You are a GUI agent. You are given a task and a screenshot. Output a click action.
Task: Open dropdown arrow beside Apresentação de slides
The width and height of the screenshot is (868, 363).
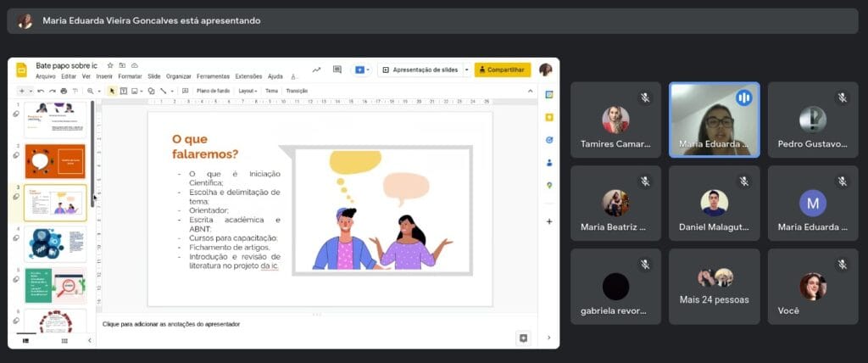(466, 70)
